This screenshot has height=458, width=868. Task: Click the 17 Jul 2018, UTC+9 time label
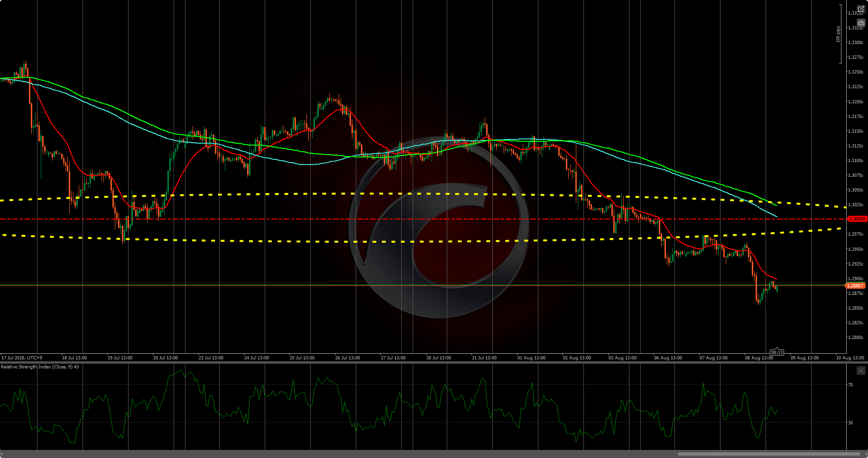coord(22,358)
